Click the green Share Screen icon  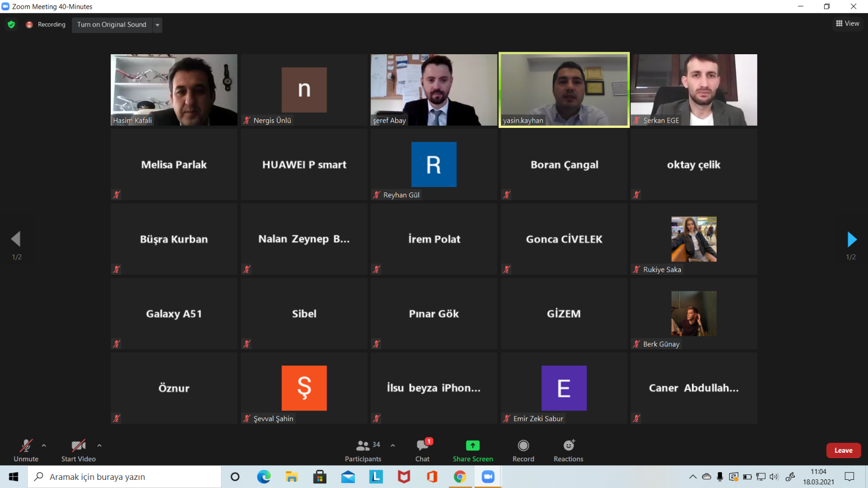(x=473, y=445)
